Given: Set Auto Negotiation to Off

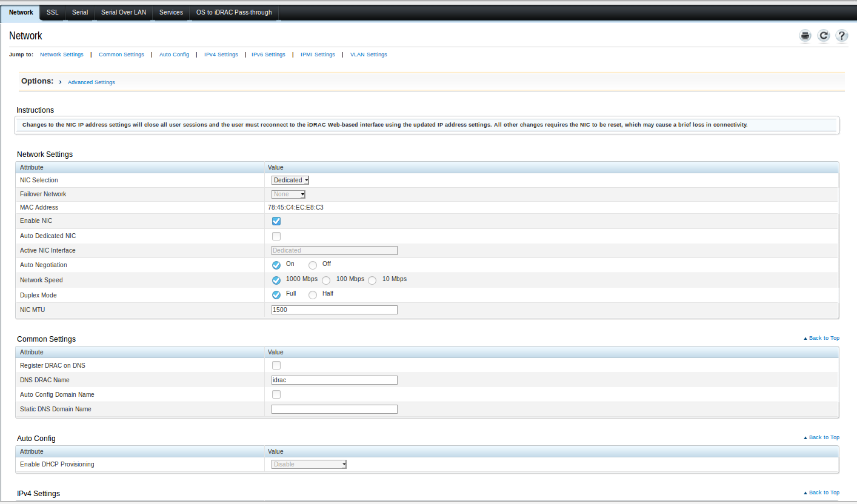Looking at the screenshot, I should [313, 265].
